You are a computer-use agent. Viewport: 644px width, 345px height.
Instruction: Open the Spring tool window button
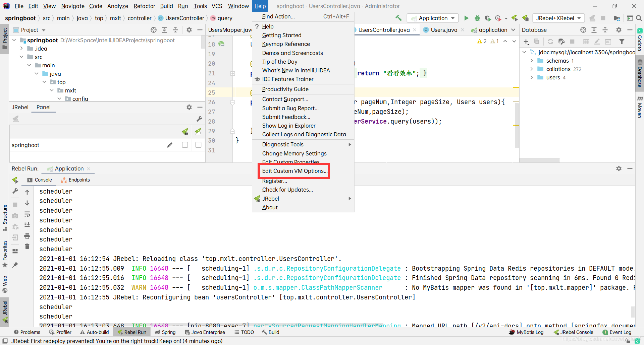[165, 332]
